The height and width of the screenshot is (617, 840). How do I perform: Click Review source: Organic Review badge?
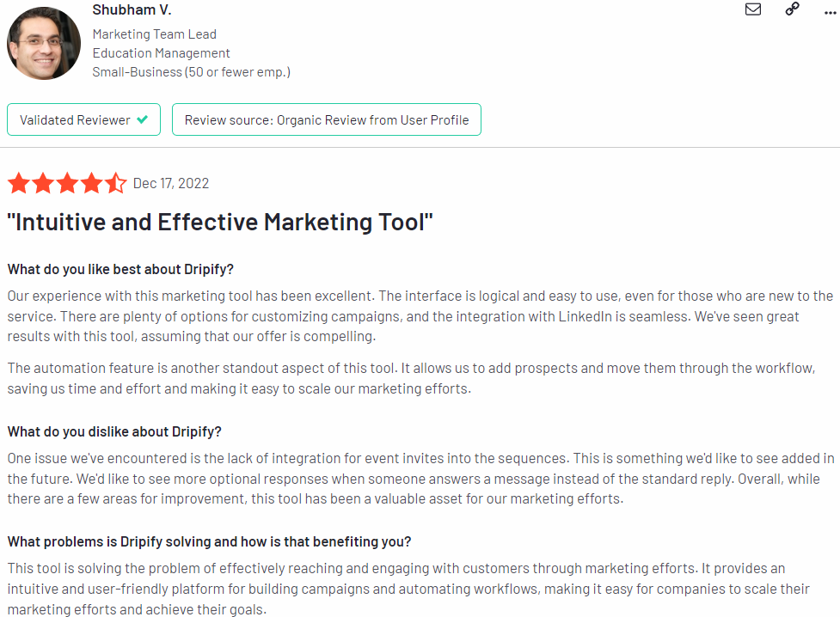[326, 119]
